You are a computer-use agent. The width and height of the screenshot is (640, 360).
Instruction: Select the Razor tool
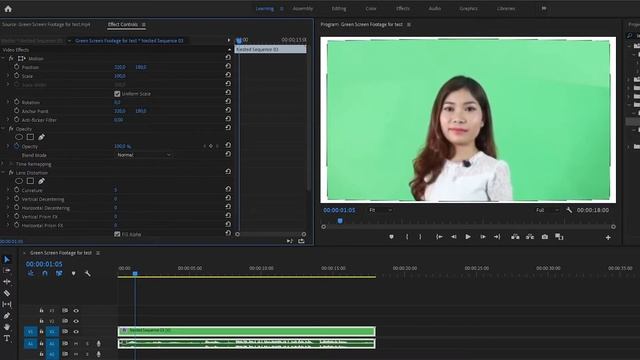(7, 293)
